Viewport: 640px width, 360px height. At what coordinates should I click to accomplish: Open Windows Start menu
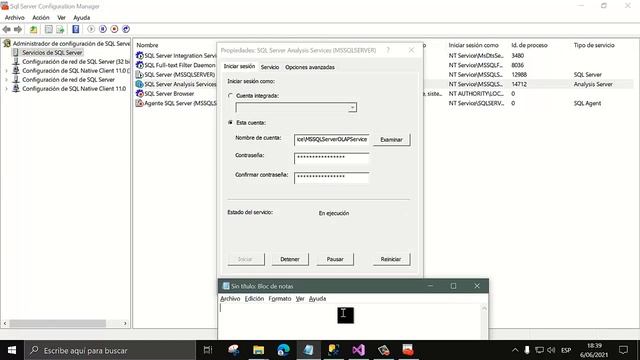(x=12, y=350)
